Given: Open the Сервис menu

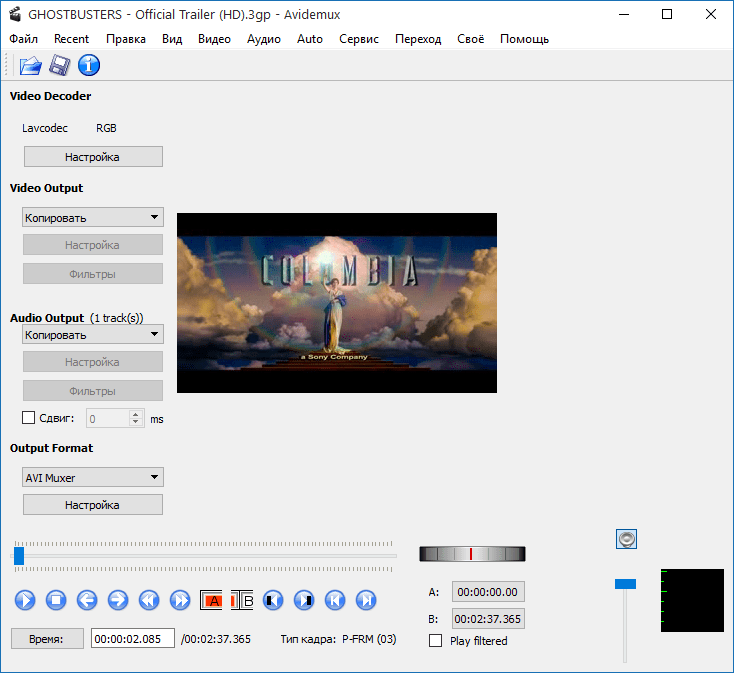Looking at the screenshot, I should [359, 39].
